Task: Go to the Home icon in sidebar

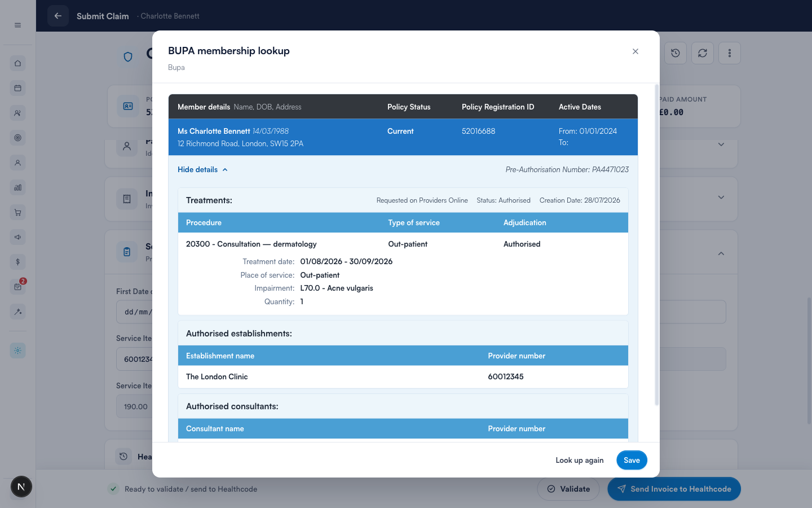Action: click(17, 63)
